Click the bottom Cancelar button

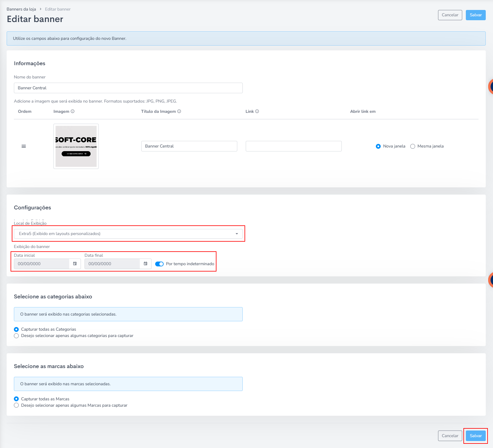tap(450, 436)
